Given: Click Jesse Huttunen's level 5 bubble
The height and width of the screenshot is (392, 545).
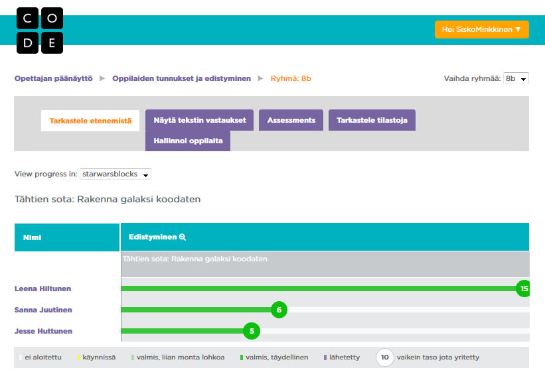Looking at the screenshot, I should tap(251, 331).
